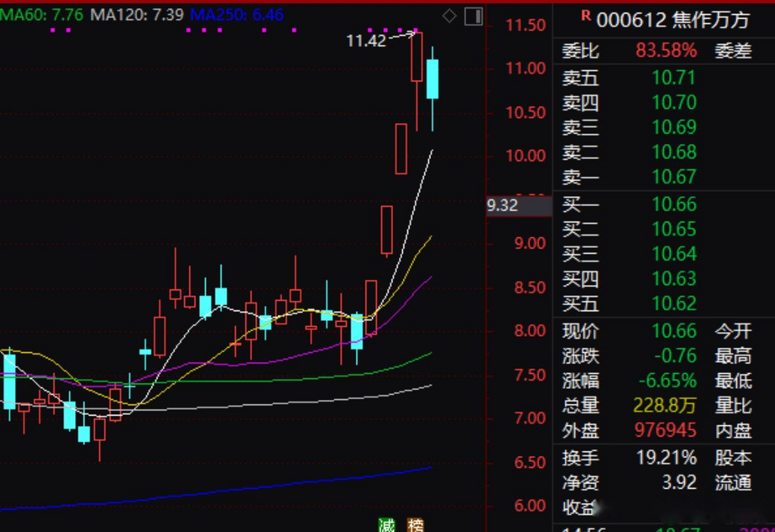
Task: Click the 最低 label
Action: (x=733, y=381)
